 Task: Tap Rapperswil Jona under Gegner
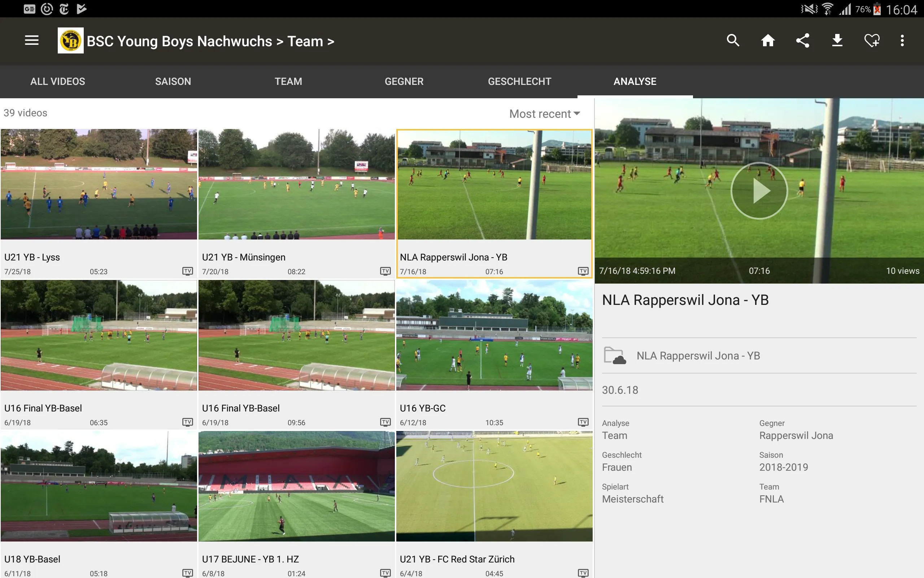[x=796, y=435]
